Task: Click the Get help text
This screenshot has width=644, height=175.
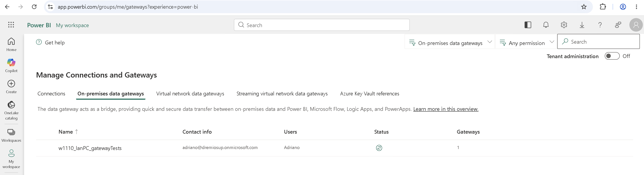Action: 55,43
